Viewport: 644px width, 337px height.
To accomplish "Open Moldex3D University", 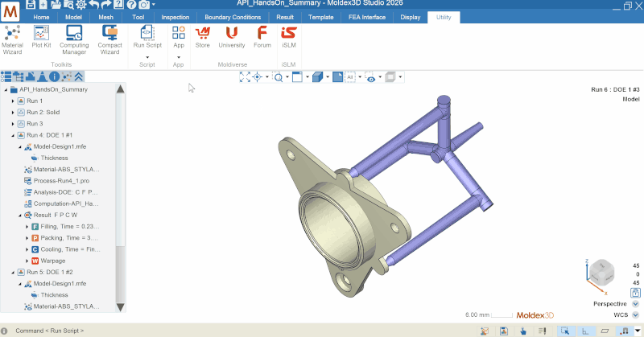I will pos(231,37).
